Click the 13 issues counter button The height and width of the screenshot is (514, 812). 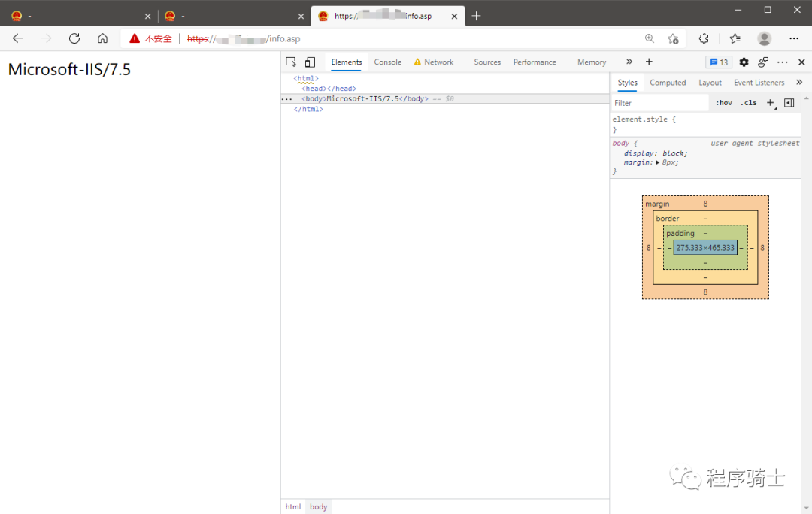tap(719, 62)
